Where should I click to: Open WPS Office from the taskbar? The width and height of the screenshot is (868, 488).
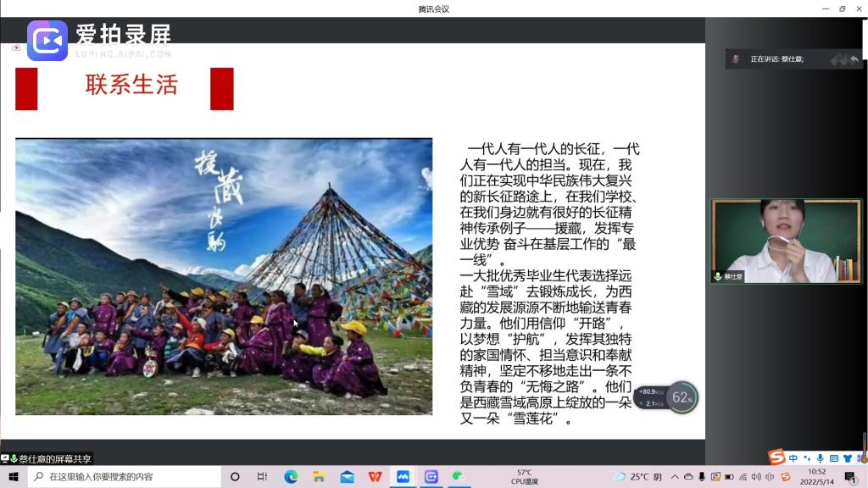(x=375, y=477)
